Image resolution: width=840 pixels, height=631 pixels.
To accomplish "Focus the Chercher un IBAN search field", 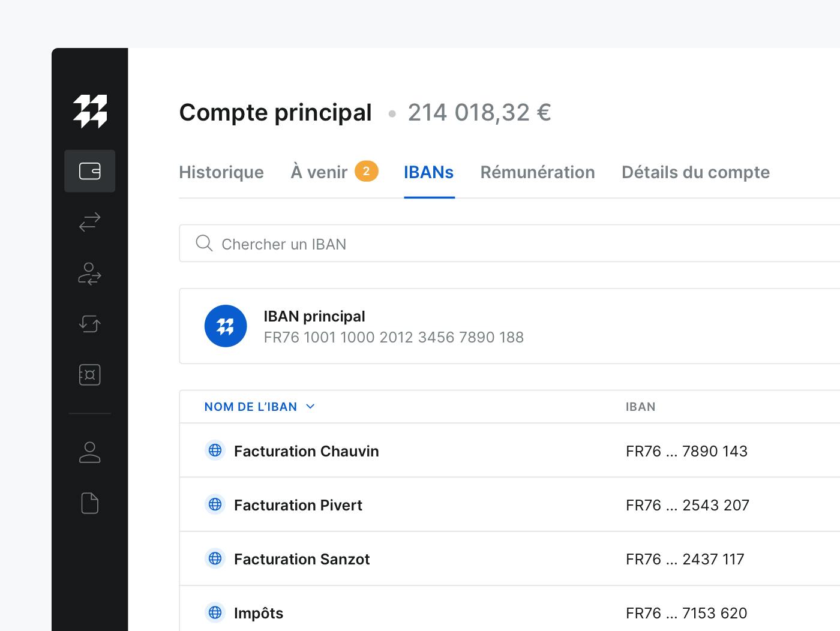I will (x=509, y=244).
